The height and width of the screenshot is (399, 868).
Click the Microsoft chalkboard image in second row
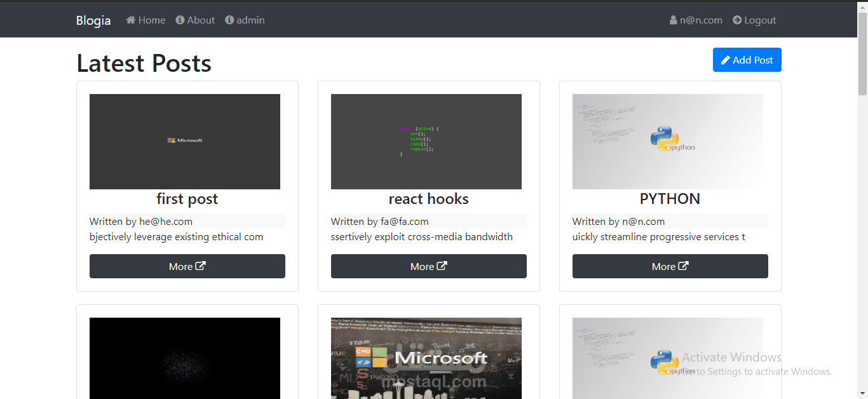426,358
